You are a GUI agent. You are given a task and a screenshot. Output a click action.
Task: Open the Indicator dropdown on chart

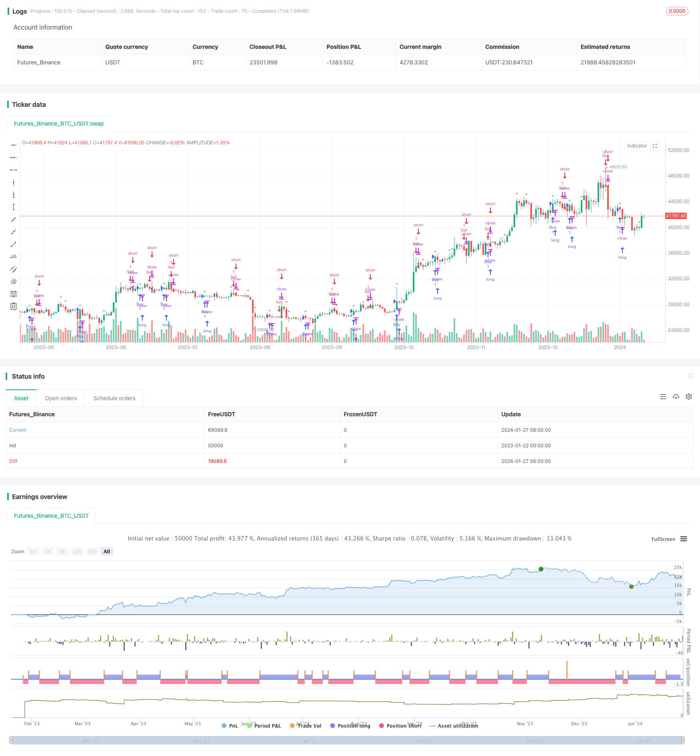[637, 146]
